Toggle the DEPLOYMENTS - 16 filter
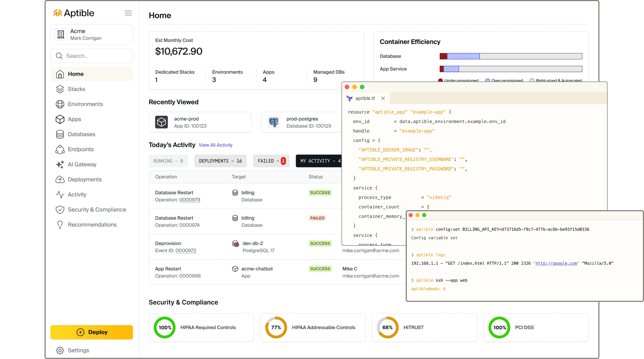The height and width of the screenshot is (359, 644). pyautogui.click(x=220, y=161)
